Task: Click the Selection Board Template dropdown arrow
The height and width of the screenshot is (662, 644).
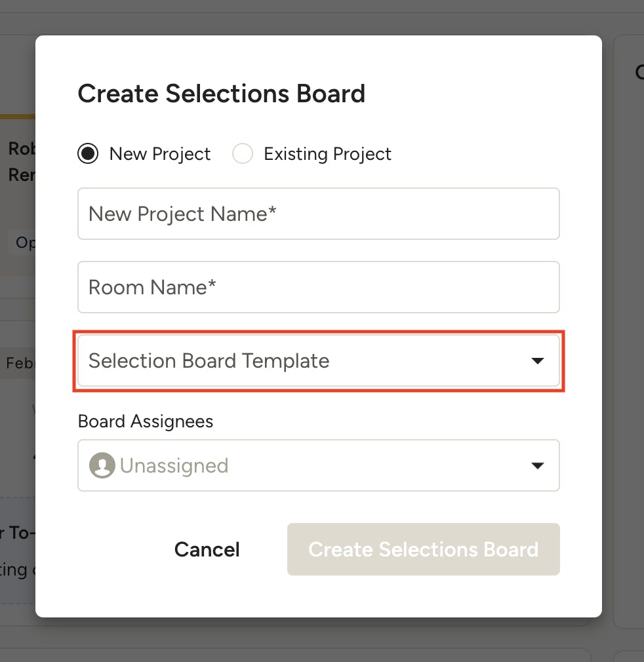Action: 538,361
